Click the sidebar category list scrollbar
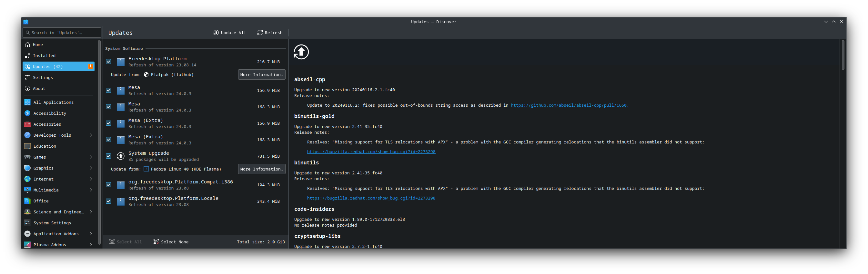The image size is (868, 274). [99, 143]
